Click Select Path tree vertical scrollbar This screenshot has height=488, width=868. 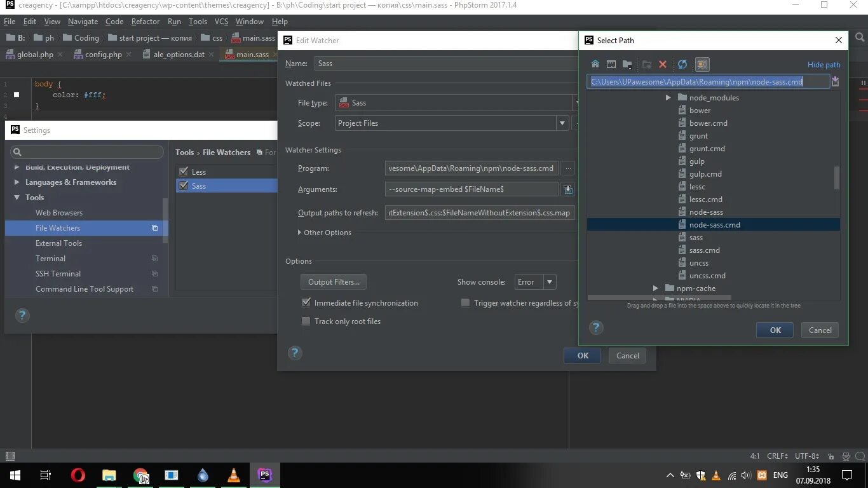point(837,178)
